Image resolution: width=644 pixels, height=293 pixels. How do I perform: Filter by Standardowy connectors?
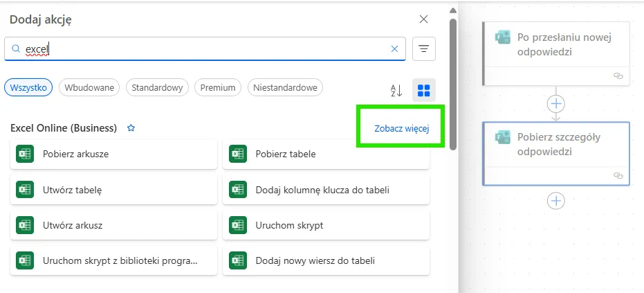click(157, 87)
